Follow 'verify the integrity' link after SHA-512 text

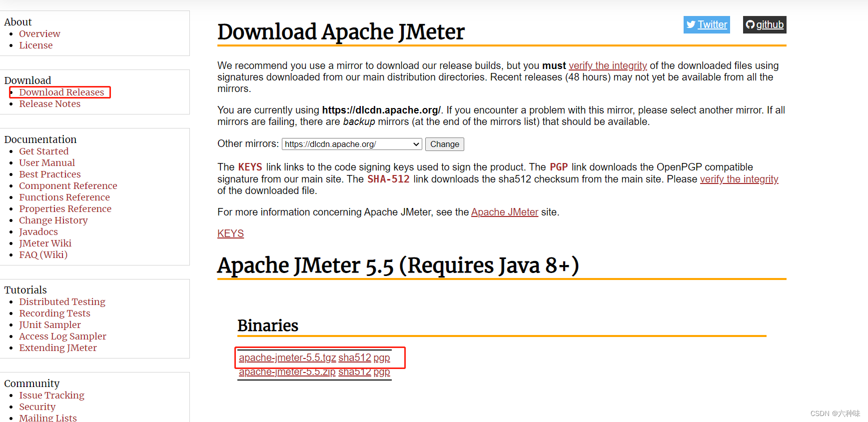tap(739, 179)
